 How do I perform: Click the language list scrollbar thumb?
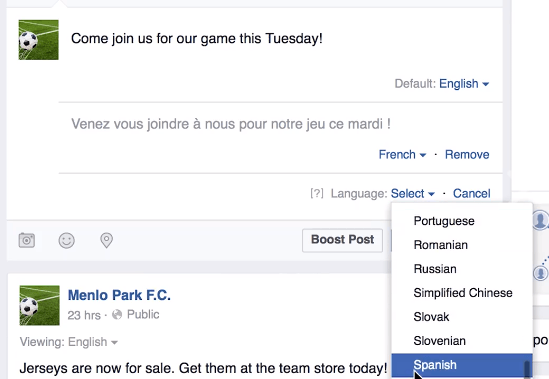point(527,370)
